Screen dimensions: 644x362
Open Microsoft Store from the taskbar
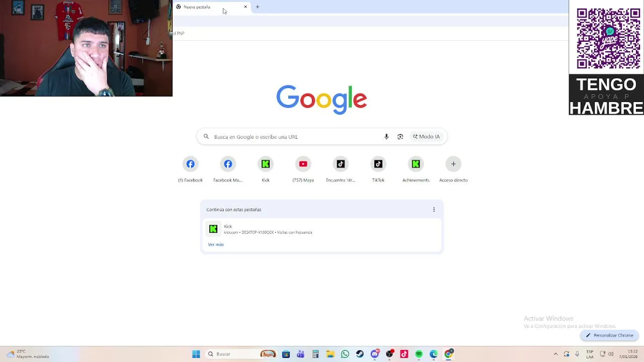pos(286,354)
